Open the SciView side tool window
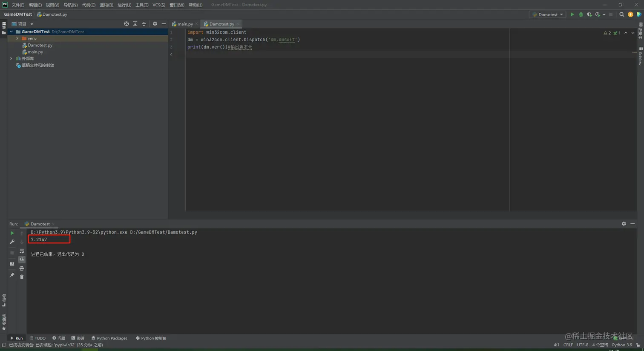Screen dimensions: 644x351 (x=641, y=56)
